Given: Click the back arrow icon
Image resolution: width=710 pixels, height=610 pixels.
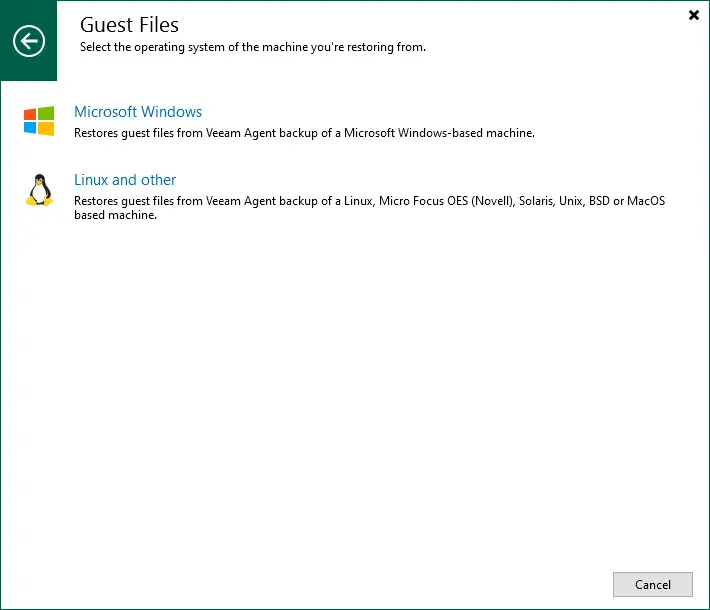Looking at the screenshot, I should (29, 41).
